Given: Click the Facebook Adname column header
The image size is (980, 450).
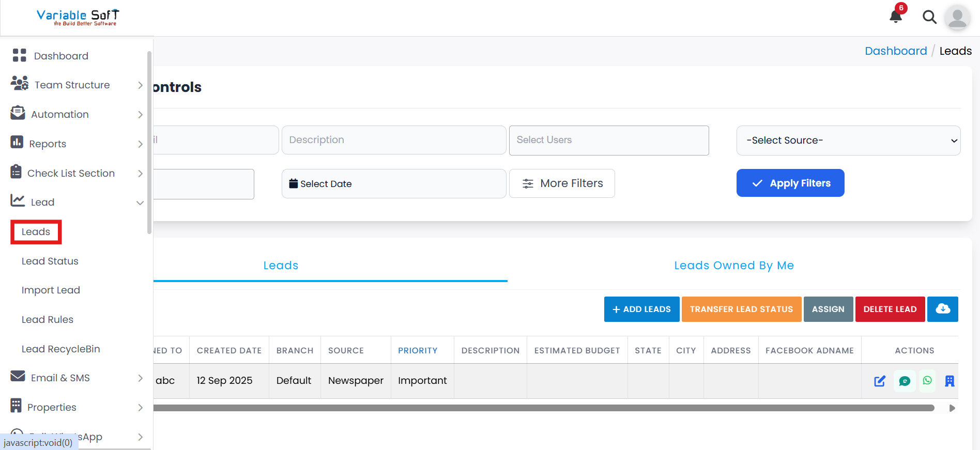Looking at the screenshot, I should pyautogui.click(x=809, y=350).
